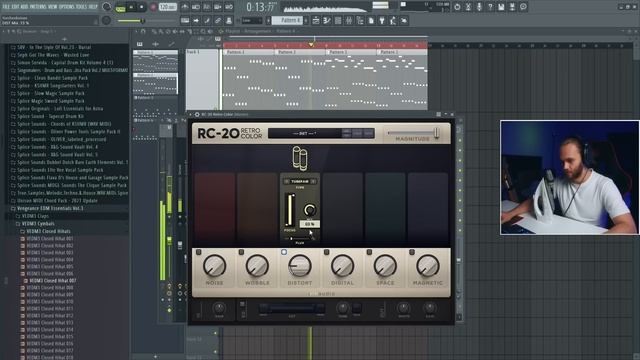Enable the Space module toggle
The height and width of the screenshot is (360, 640).
[369, 252]
